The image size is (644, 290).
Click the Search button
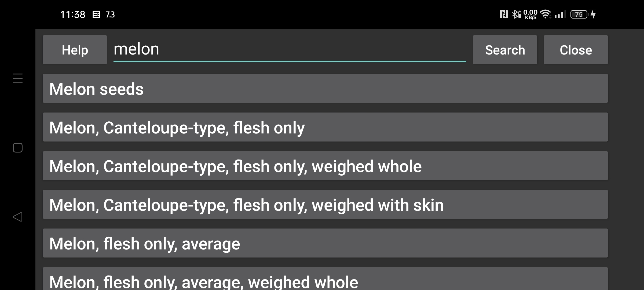[x=505, y=50]
